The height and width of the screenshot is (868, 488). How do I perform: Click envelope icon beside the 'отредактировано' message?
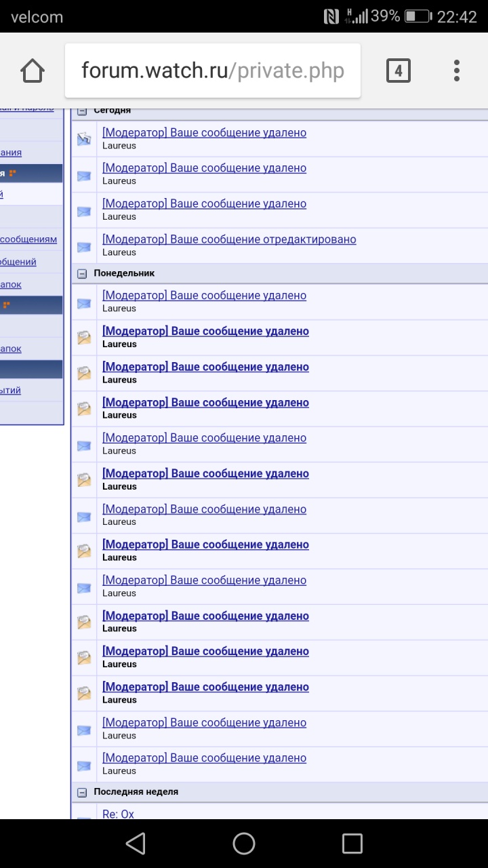pyautogui.click(x=84, y=246)
